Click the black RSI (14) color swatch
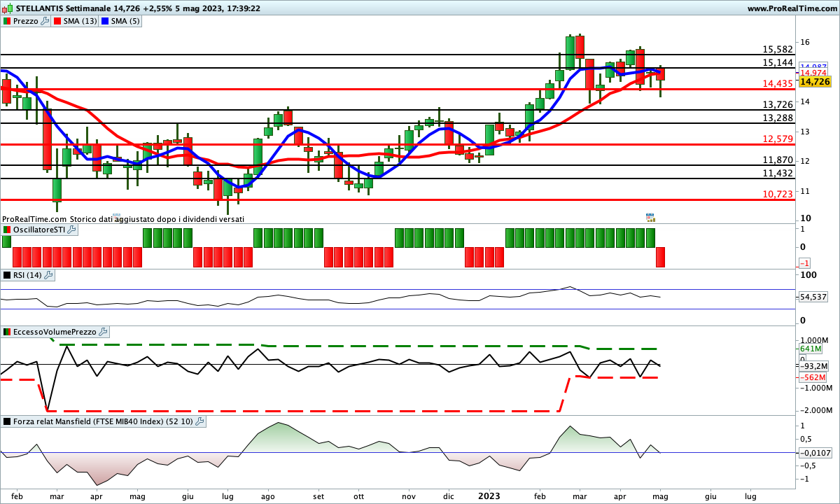The height and width of the screenshot is (504, 840). pos(7,275)
